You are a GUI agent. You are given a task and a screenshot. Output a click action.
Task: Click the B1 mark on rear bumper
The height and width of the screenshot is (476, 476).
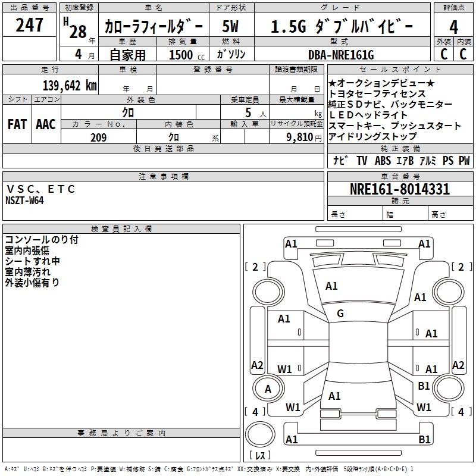point(424,439)
